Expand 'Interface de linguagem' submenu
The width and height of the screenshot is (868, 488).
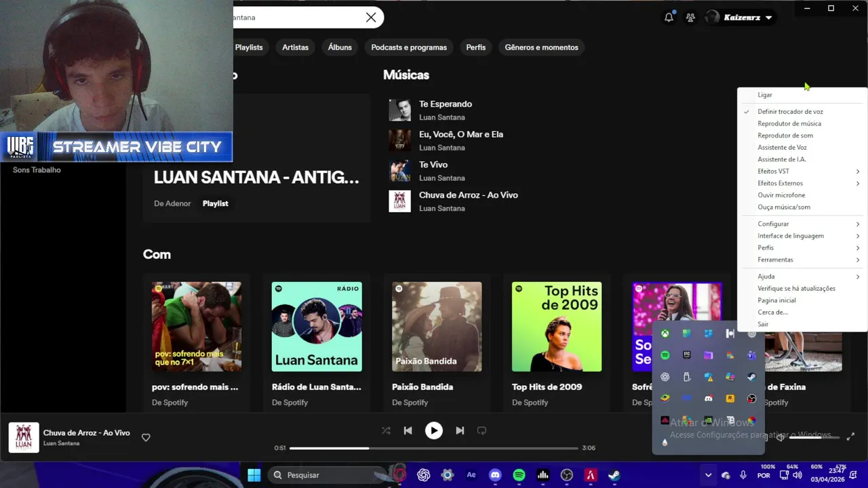[x=802, y=236]
